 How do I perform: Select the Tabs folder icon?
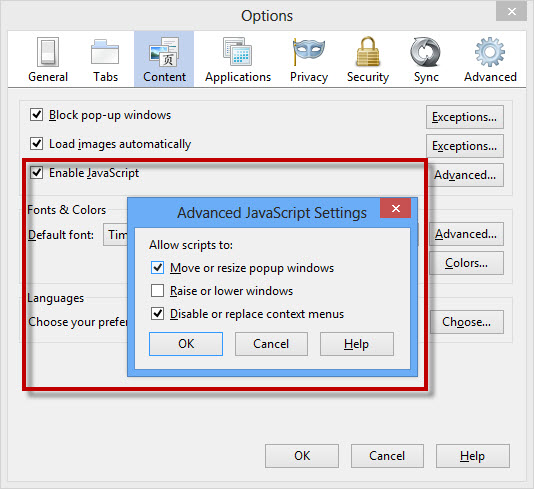click(x=105, y=52)
